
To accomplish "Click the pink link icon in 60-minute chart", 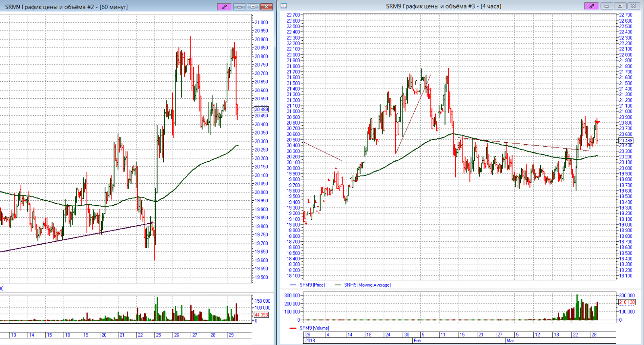I will (x=225, y=7).
